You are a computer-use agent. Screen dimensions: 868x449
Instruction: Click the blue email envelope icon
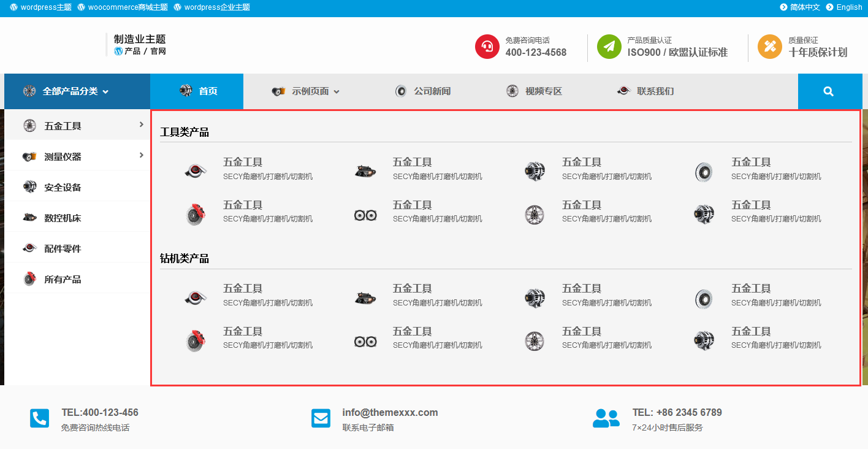(321, 418)
